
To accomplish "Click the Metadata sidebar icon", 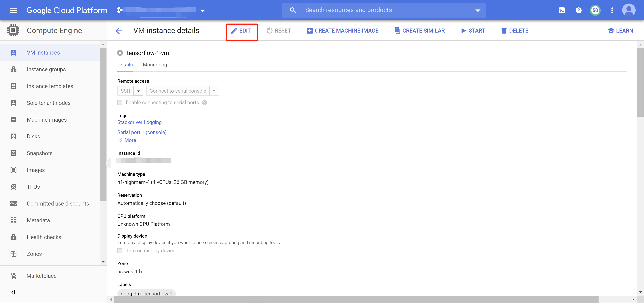I will click(13, 220).
